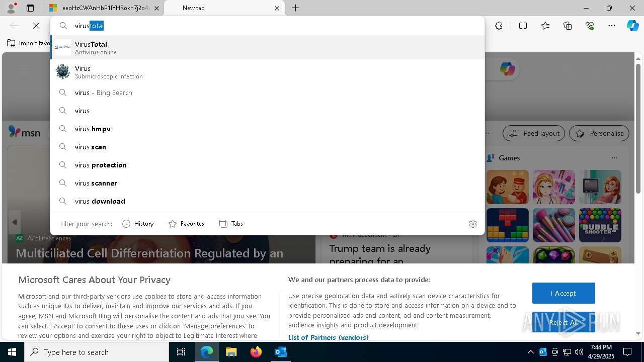Close the eeoHzCWAnHbP1IYHRokh tab
The width and height of the screenshot is (644, 362).
coord(156,8)
